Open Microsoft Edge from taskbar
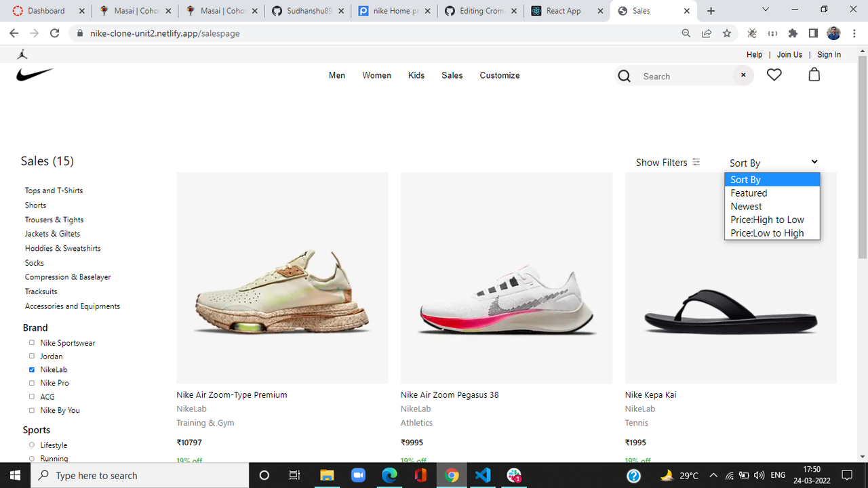The width and height of the screenshot is (868, 488). coord(389,475)
